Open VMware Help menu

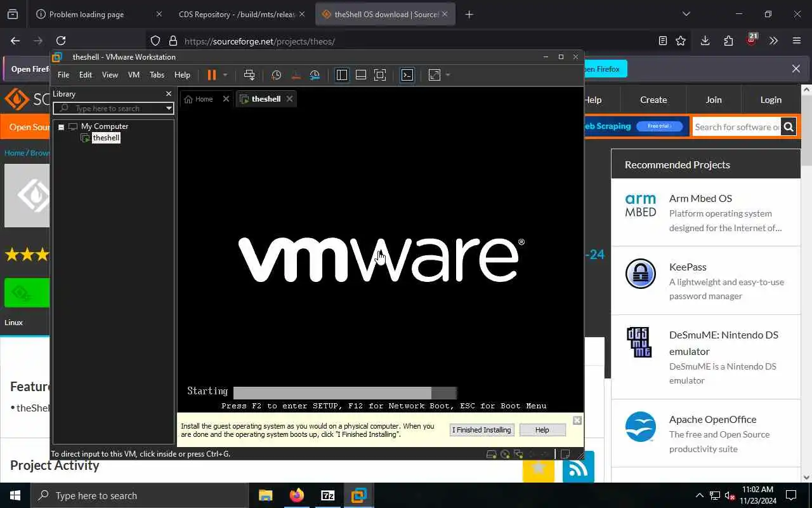point(182,75)
